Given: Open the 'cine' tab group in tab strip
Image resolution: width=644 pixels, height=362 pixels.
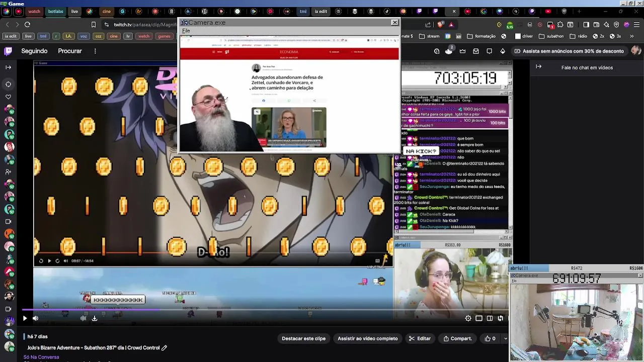Looking at the screenshot, I should coord(107,11).
